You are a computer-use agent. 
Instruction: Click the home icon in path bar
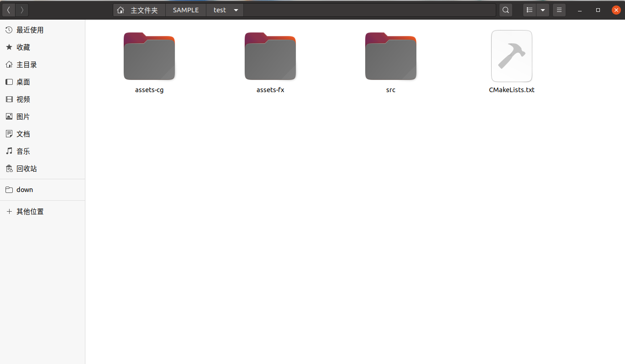click(121, 10)
